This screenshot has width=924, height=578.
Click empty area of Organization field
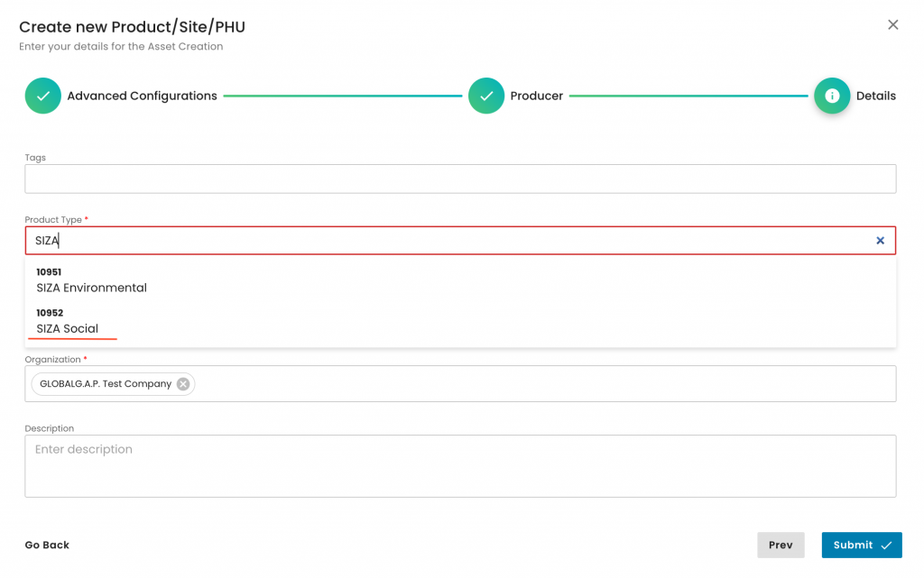pos(541,384)
